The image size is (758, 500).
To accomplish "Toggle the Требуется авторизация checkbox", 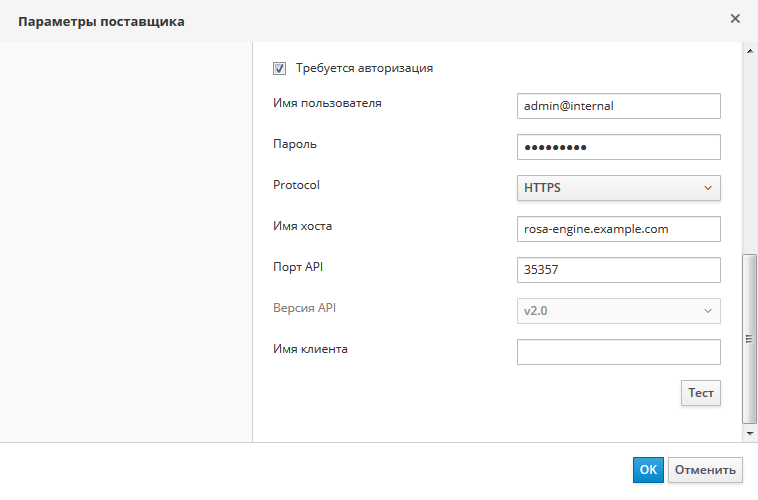I will coord(280,69).
